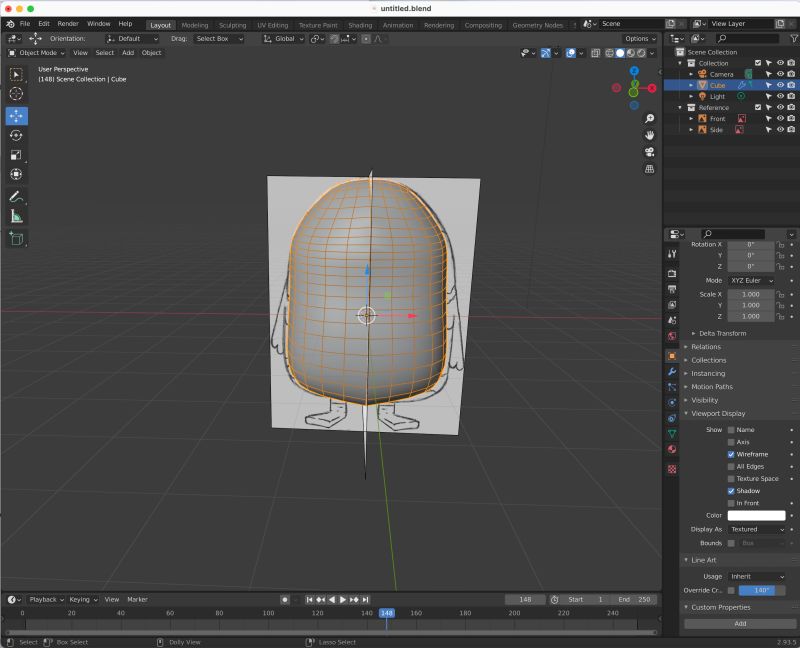Open the Modifier Properties tab with wrench icon
The image size is (800, 648).
[x=672, y=373]
